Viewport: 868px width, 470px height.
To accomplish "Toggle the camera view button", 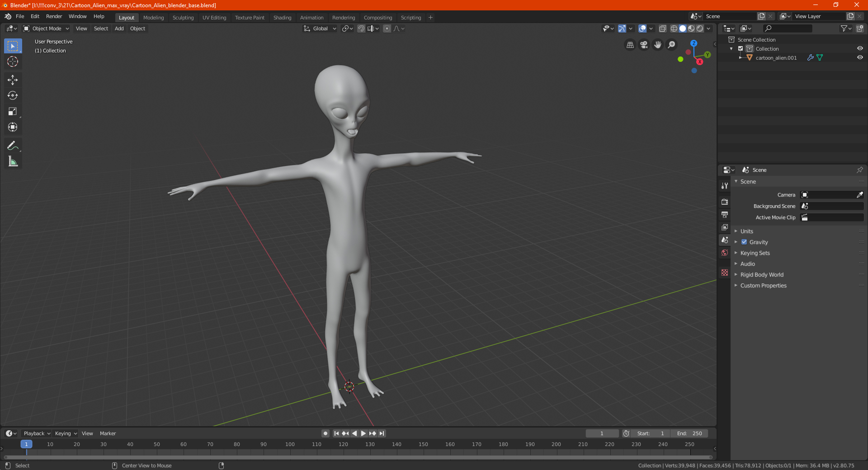I will coord(644,45).
